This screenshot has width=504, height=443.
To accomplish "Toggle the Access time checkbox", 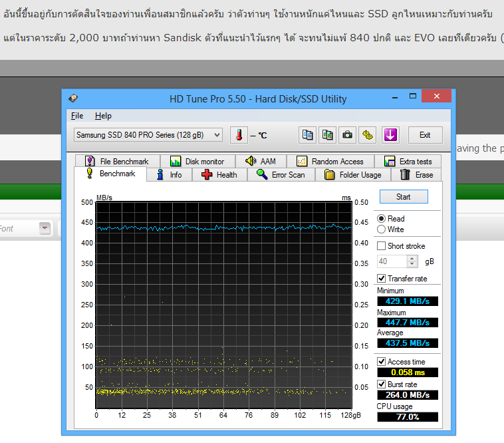I will coord(381,362).
